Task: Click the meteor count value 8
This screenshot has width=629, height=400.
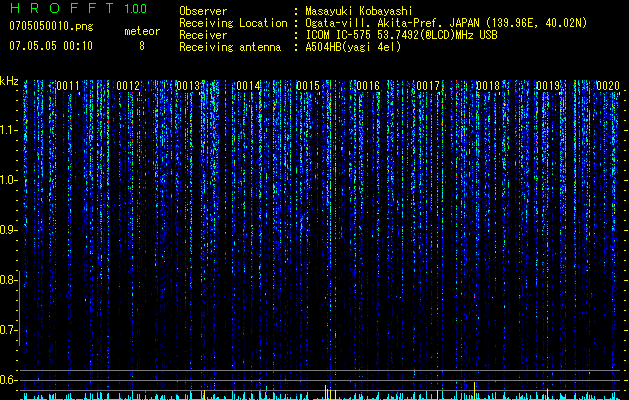Action: 142,46
